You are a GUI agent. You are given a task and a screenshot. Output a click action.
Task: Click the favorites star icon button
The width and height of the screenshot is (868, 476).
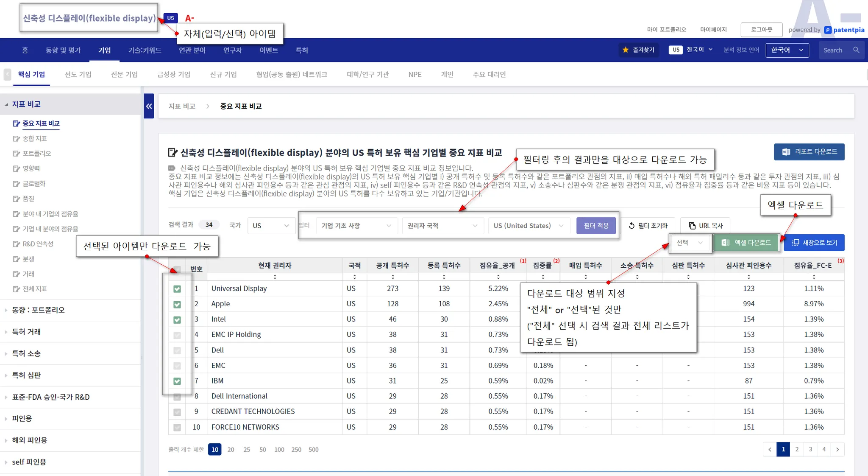point(626,50)
